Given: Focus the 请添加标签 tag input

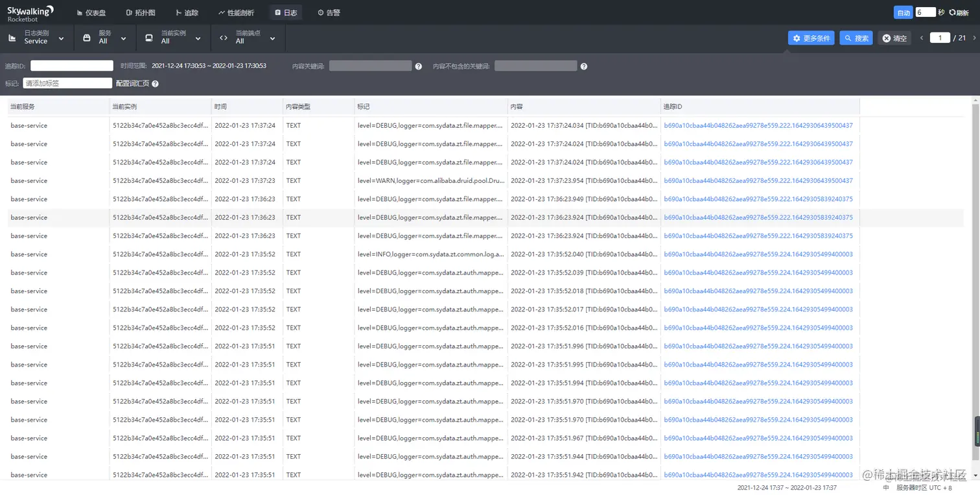Looking at the screenshot, I should click(x=67, y=83).
